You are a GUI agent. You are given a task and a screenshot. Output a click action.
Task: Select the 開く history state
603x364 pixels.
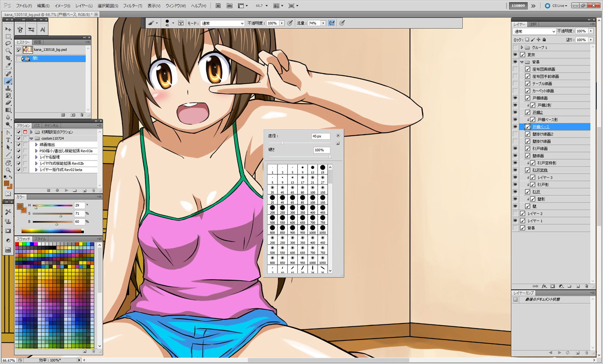[x=50, y=58]
